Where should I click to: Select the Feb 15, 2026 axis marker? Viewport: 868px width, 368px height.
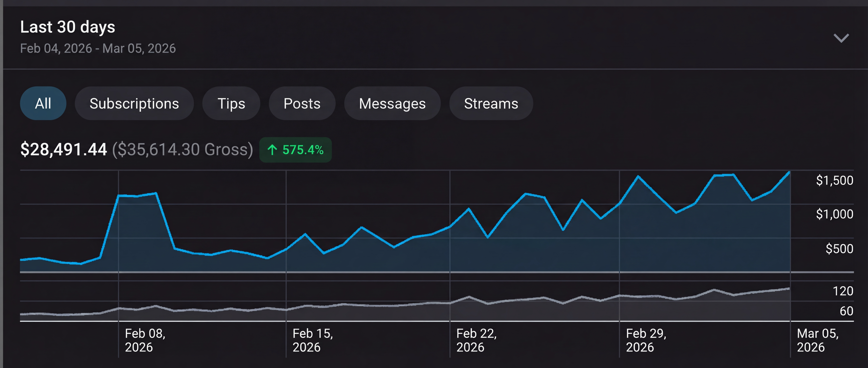pos(313,340)
